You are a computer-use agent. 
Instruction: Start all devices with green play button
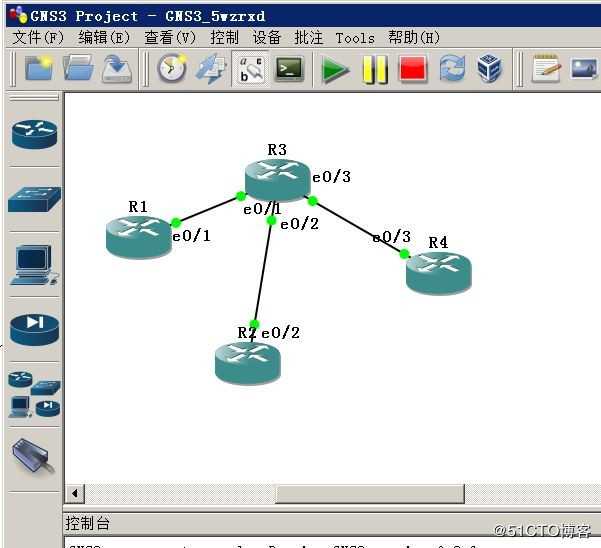pyautogui.click(x=335, y=70)
